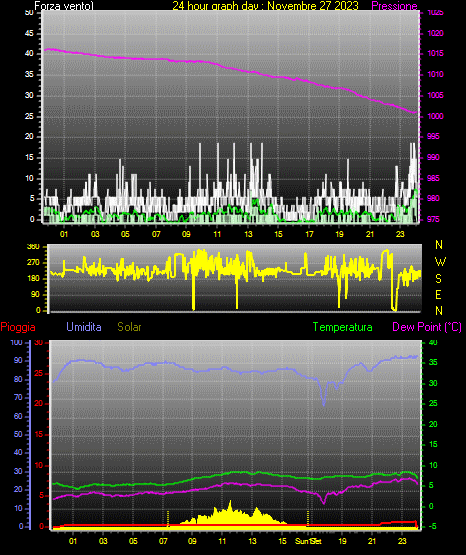466x555 pixels.
Task: Click the green 'Temperatura' legend label
Action: pyautogui.click(x=343, y=327)
